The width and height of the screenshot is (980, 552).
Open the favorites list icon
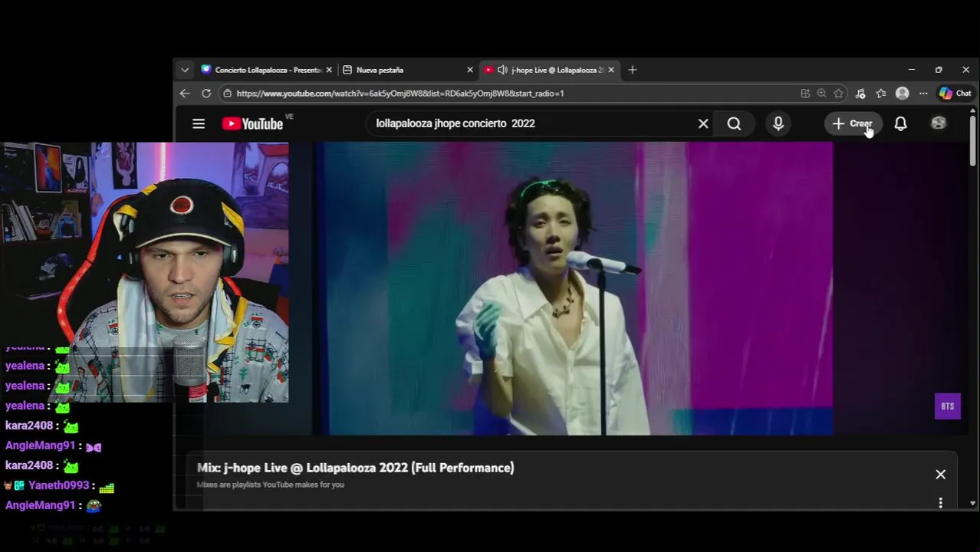[881, 93]
